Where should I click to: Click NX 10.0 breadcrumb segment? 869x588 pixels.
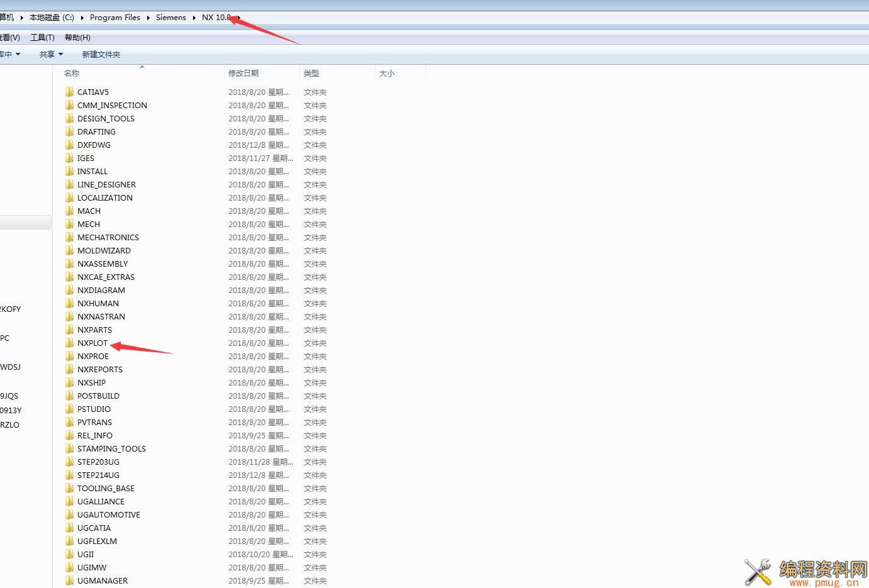[216, 18]
